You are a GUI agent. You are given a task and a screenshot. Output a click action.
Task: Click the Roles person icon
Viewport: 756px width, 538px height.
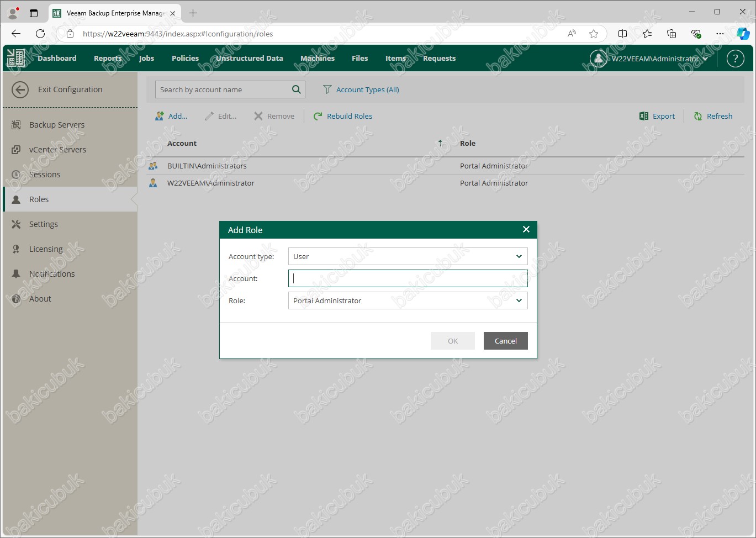coord(16,199)
